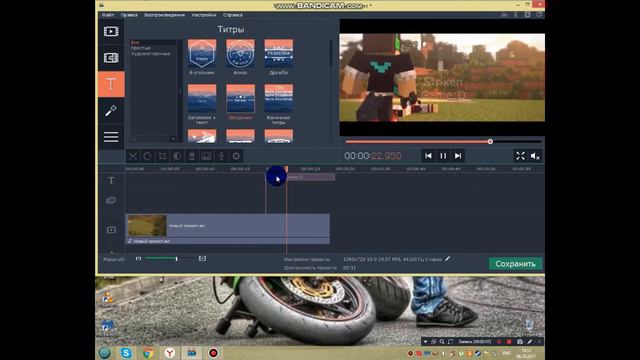This screenshot has height=360, width=640.
Task: Skip to next frame button
Action: pos(458,156)
